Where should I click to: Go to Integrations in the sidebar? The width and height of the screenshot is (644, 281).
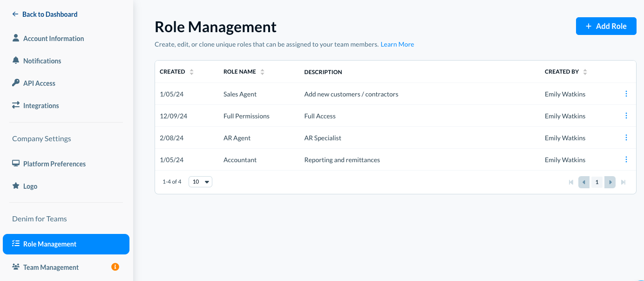tap(41, 106)
